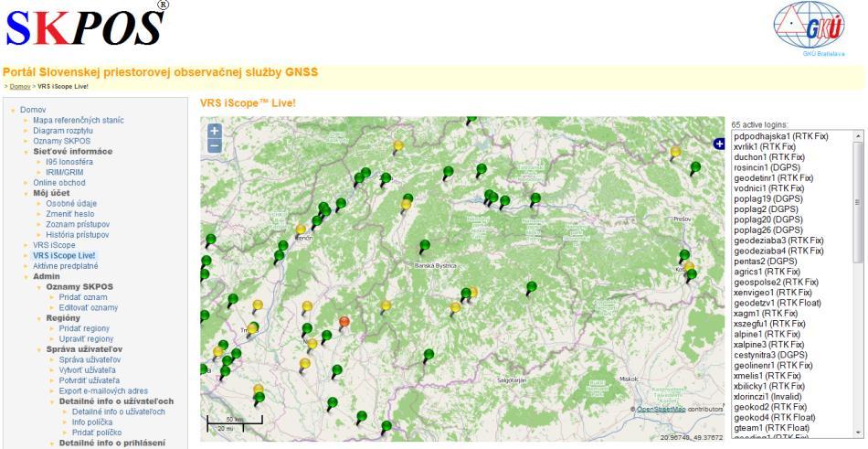The height and width of the screenshot is (449, 868).
Task: Zoom out the map with minus button
Action: (214, 145)
